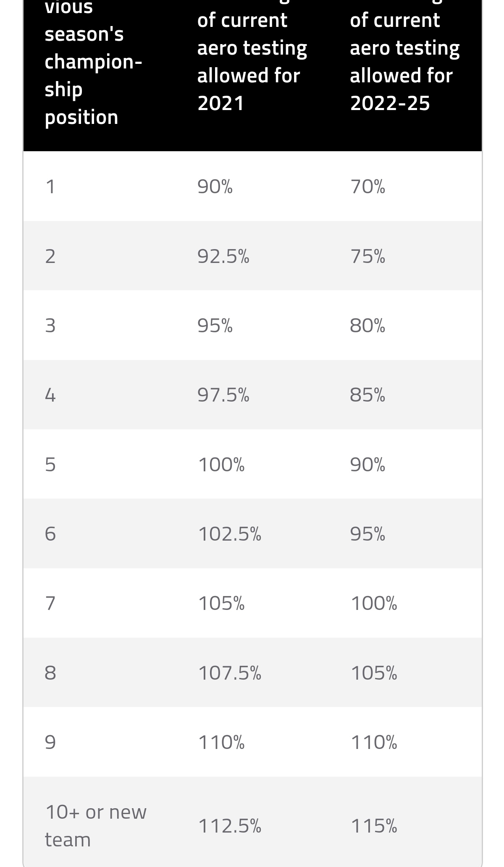Select the 80% cell for position 3
The image size is (504, 867).
click(x=367, y=325)
